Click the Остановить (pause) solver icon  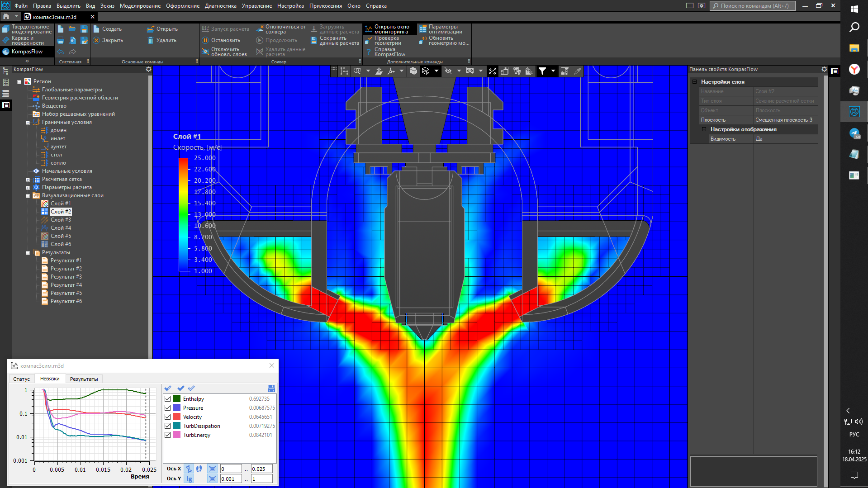(205, 40)
